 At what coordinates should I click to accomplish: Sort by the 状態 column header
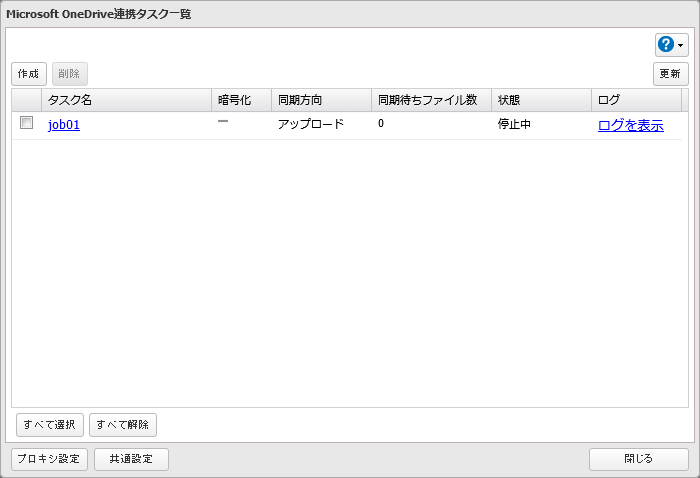(x=541, y=100)
